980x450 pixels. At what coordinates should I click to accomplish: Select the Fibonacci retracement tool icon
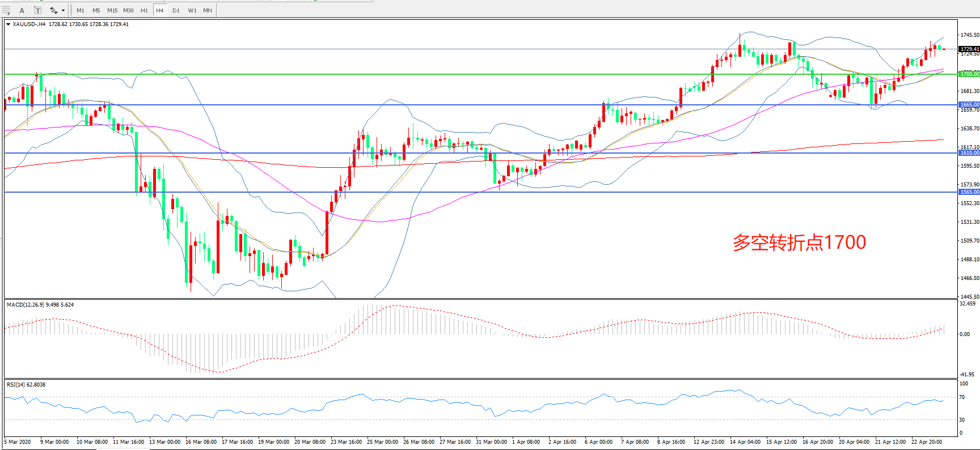pos(6,10)
